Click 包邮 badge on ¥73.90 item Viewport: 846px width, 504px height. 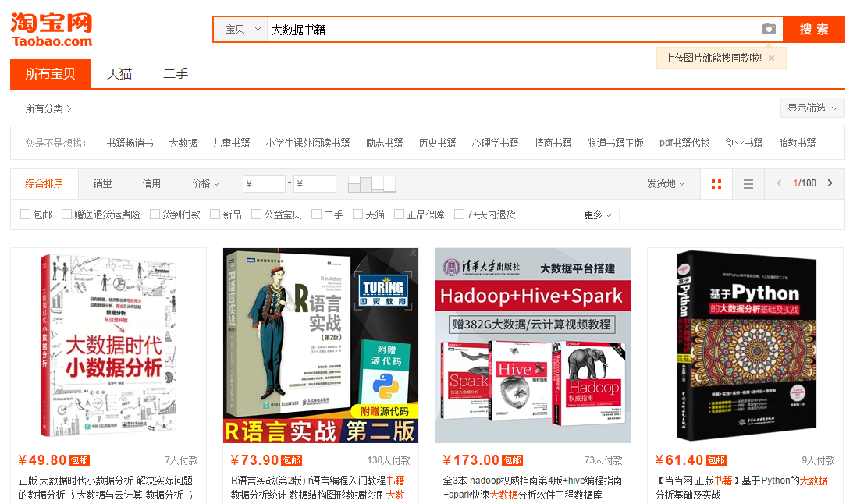click(x=292, y=460)
